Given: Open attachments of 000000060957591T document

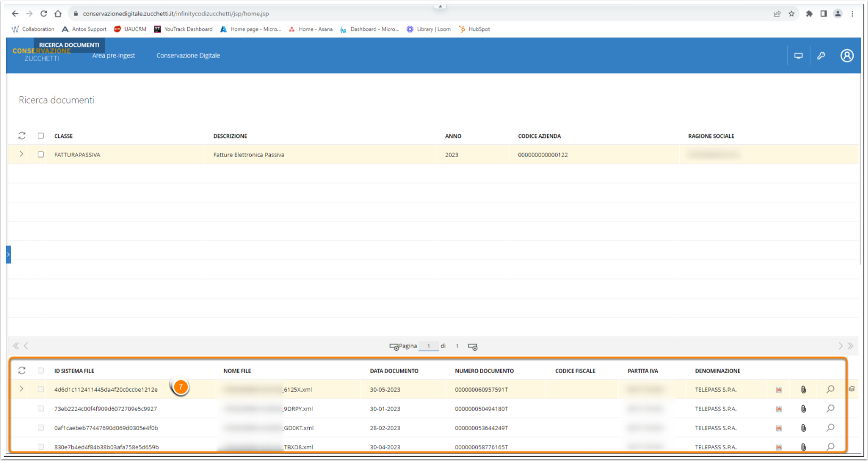Looking at the screenshot, I should [x=804, y=390].
